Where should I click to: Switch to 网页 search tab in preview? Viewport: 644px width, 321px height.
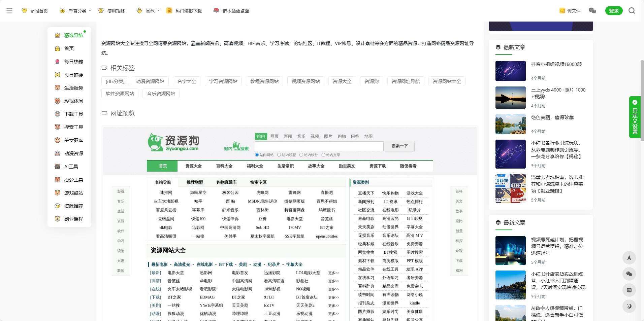click(x=275, y=136)
